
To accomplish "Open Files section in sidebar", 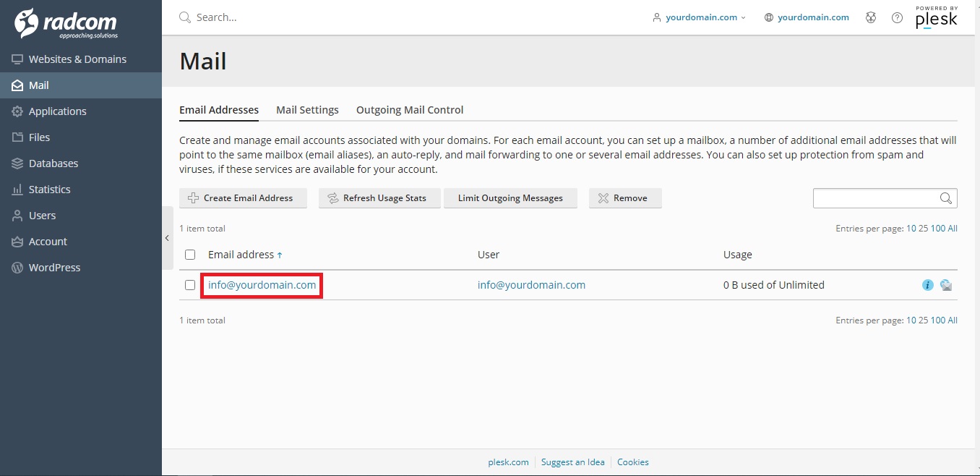I will [39, 137].
